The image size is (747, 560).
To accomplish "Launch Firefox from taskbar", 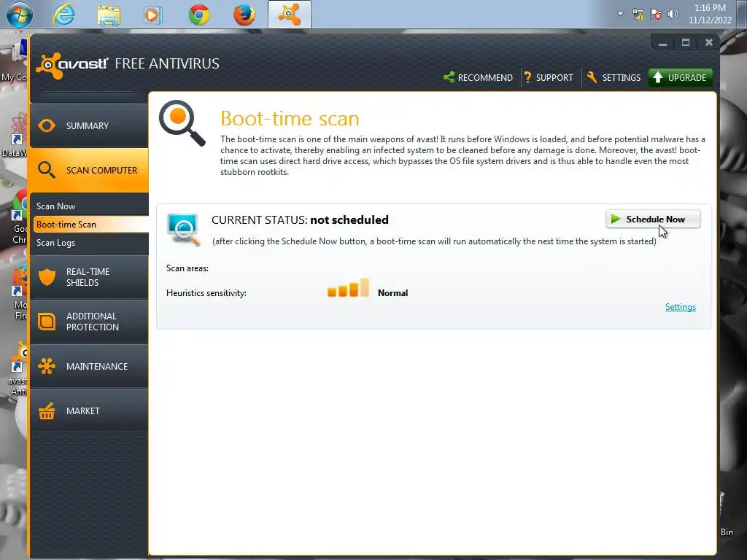I will 244,15.
